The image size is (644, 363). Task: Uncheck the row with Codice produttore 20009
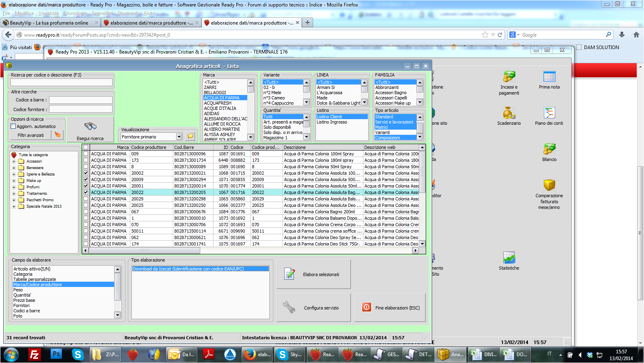pos(86,179)
